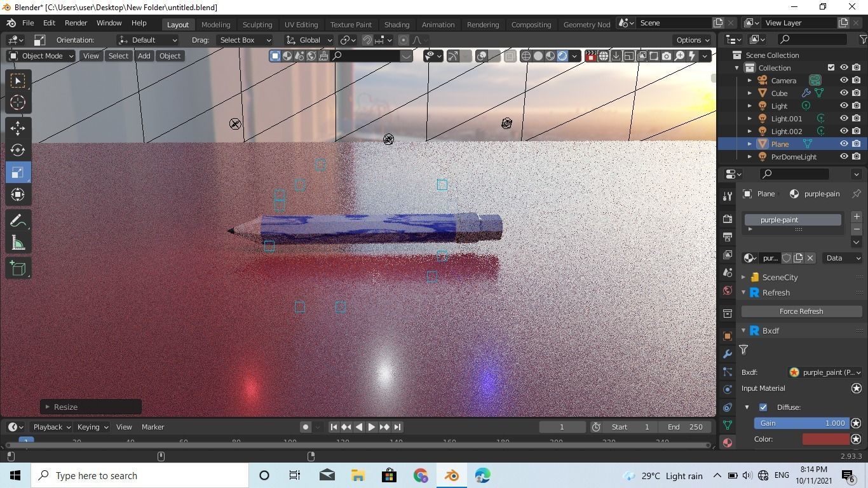Click the camera snapshot icon in viewport header
The image size is (868, 488).
pyautogui.click(x=667, y=56)
